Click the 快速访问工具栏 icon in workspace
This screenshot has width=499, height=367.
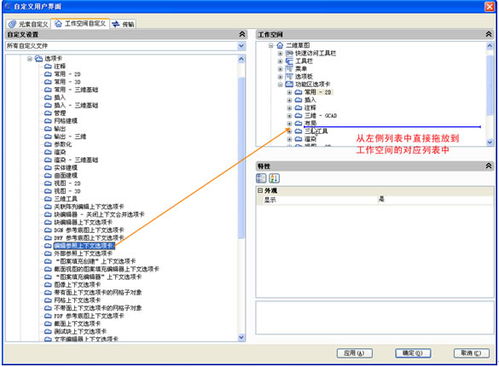click(x=289, y=53)
